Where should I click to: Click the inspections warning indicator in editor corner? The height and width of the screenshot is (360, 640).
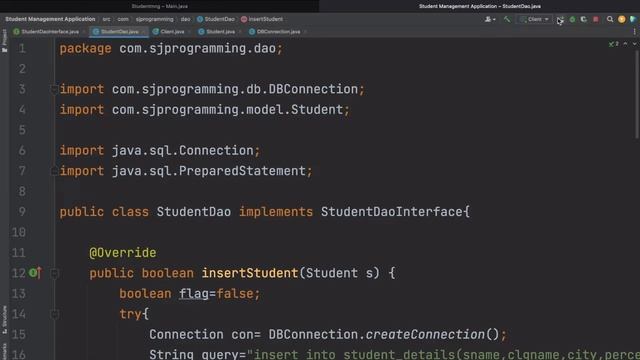click(613, 44)
